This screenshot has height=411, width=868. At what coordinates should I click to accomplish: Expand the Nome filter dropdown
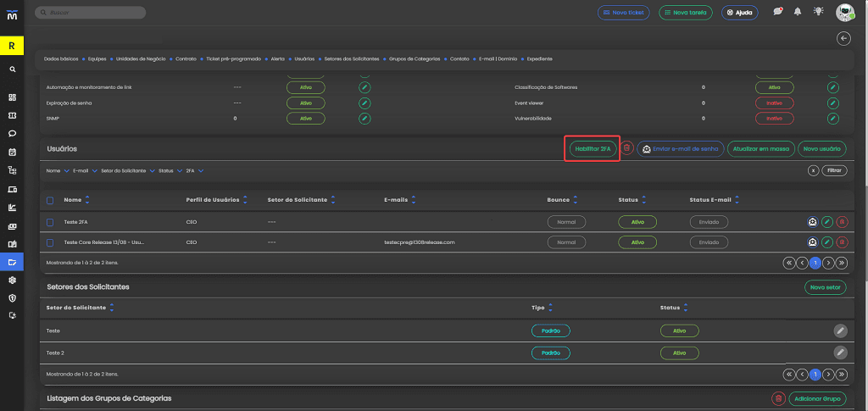[x=58, y=171]
